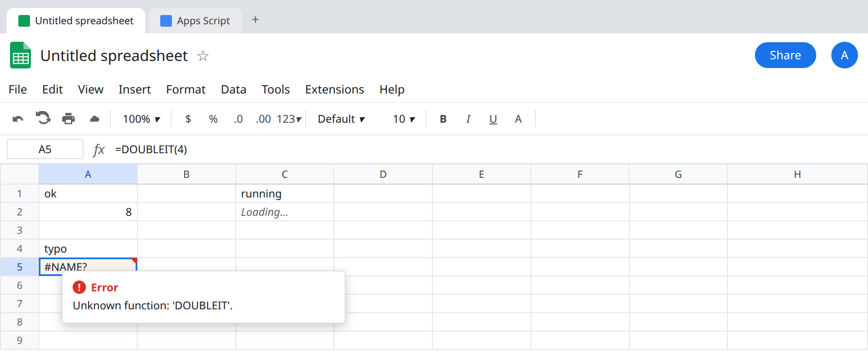Open a new tab with plus icon
This screenshot has height=364, width=868.
pos(255,20)
